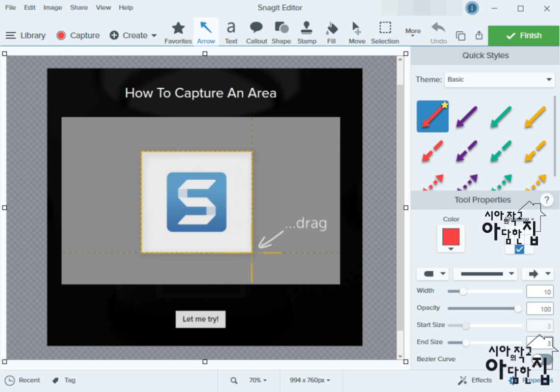The width and height of the screenshot is (560, 392).
Task: Click the Start Size slider
Action: [x=484, y=325]
